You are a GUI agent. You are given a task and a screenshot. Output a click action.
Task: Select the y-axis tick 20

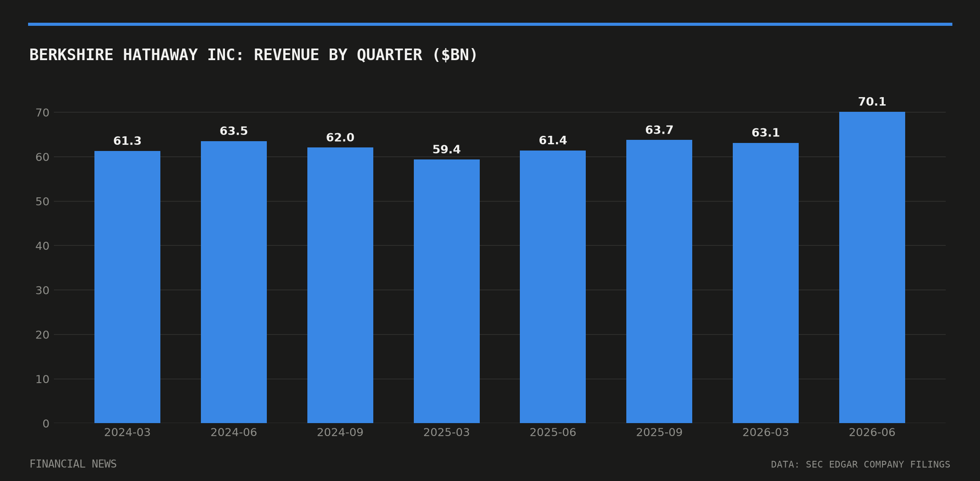tap(42, 335)
